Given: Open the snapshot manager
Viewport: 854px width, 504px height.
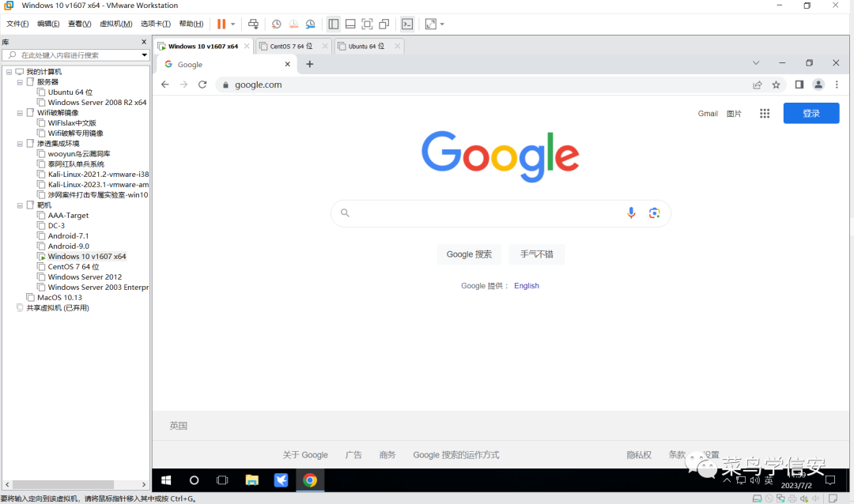Looking at the screenshot, I should click(311, 24).
